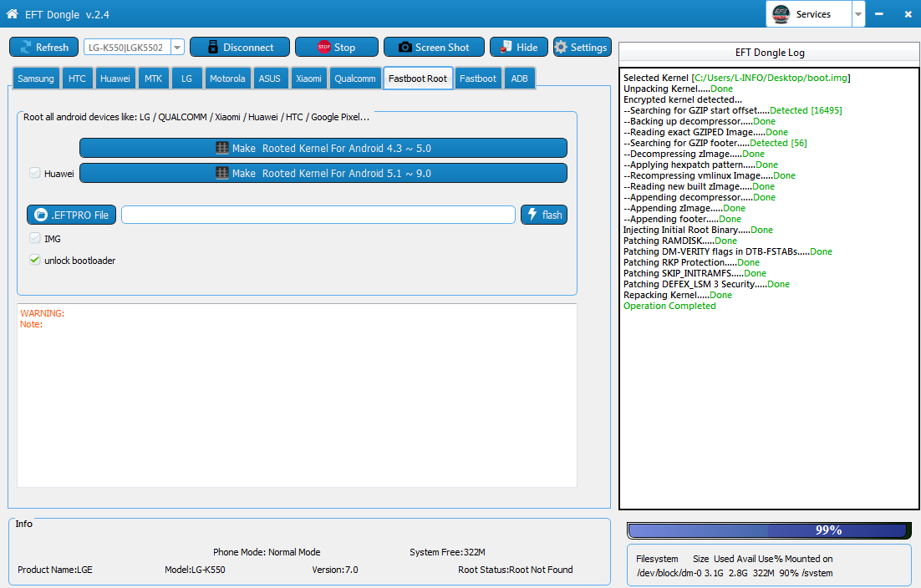This screenshot has width=921, height=588.
Task: Click the camera icon for Screen Shot
Action: tap(405, 47)
